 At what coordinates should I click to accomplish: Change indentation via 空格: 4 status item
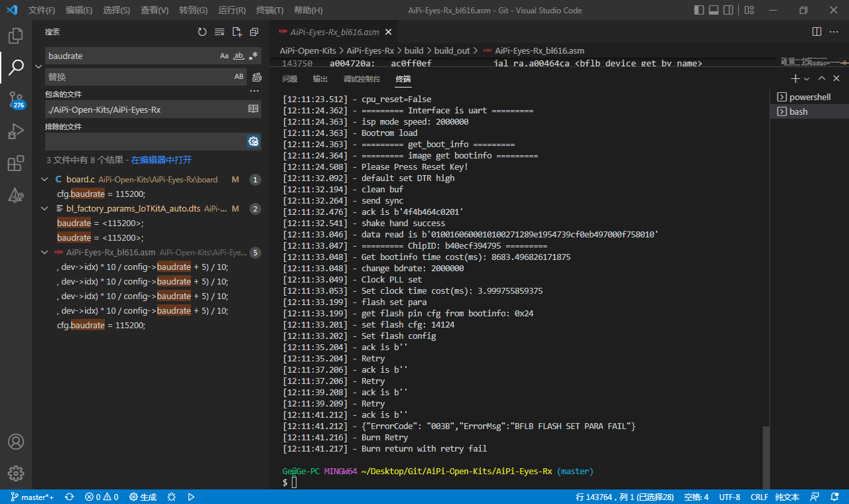click(696, 497)
